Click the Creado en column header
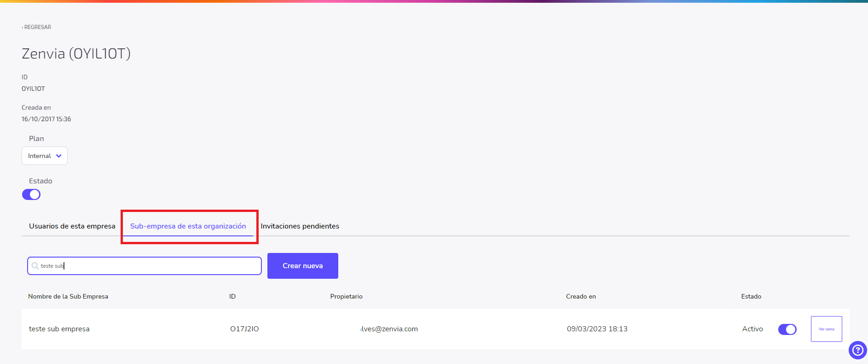This screenshot has height=364, width=868. tap(581, 296)
